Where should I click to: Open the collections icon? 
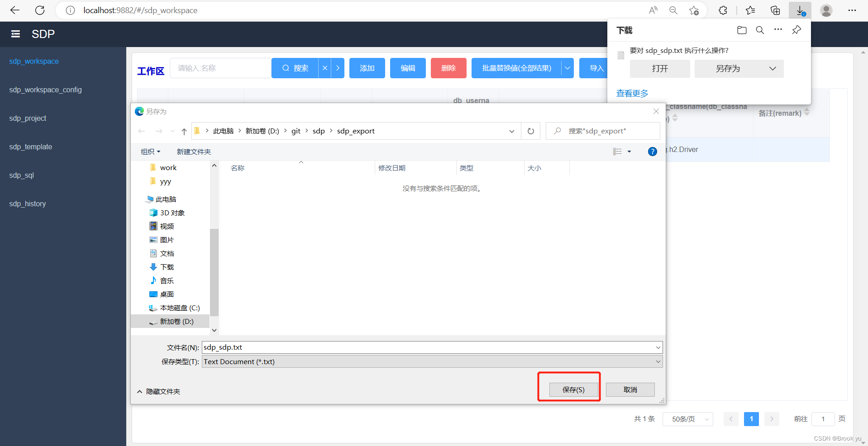click(x=775, y=10)
